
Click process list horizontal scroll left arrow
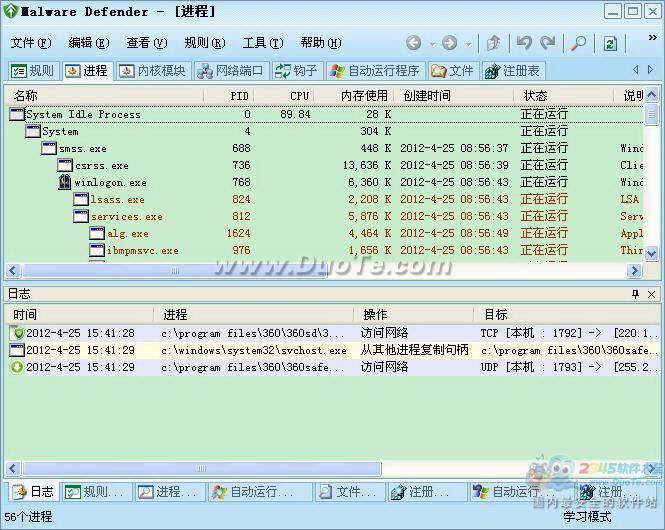pos(13,270)
